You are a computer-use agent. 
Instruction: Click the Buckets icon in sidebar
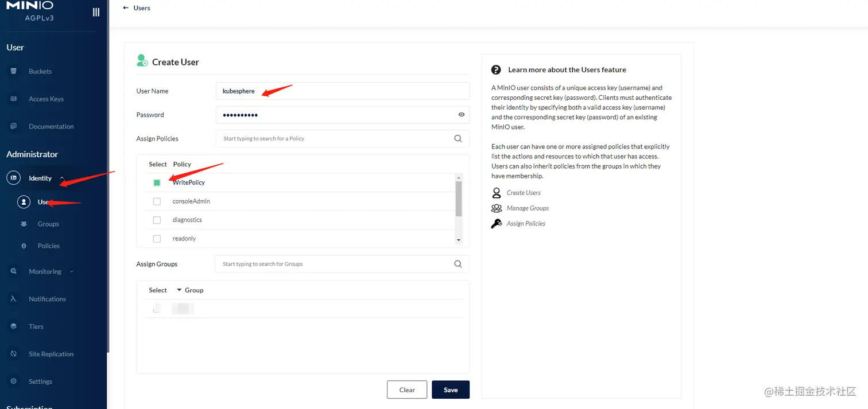(x=13, y=71)
